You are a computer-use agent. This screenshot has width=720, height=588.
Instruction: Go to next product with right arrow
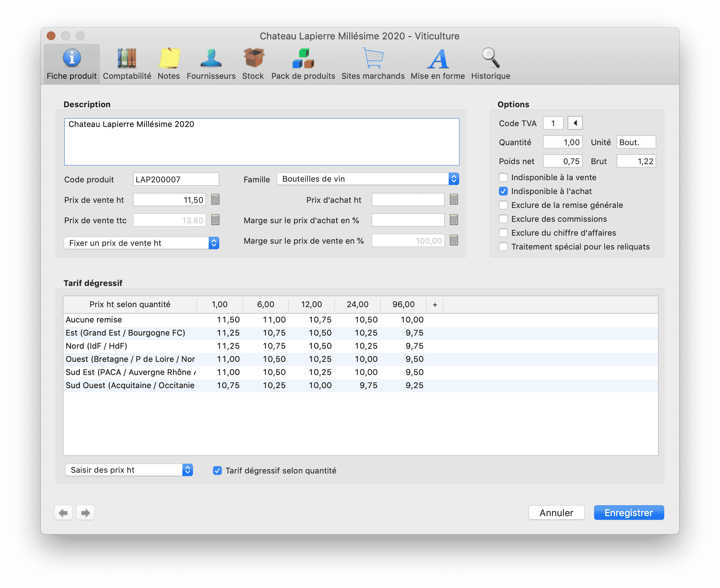(x=85, y=513)
